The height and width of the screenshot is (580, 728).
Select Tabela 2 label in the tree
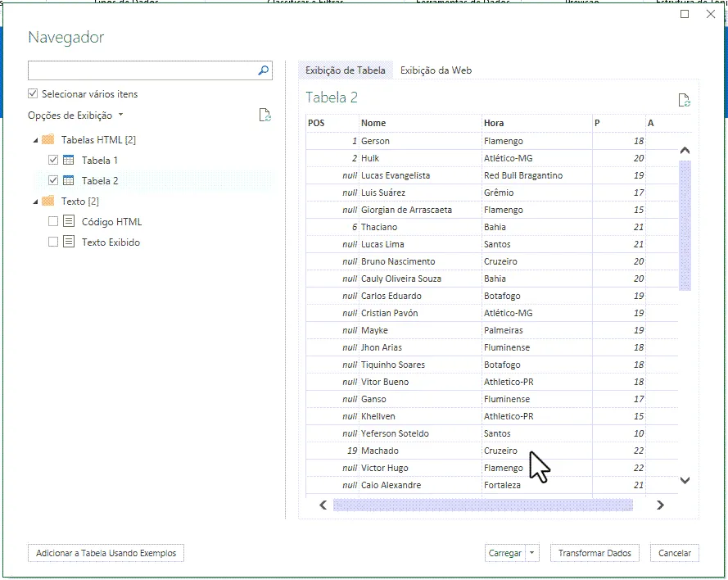pyautogui.click(x=100, y=181)
